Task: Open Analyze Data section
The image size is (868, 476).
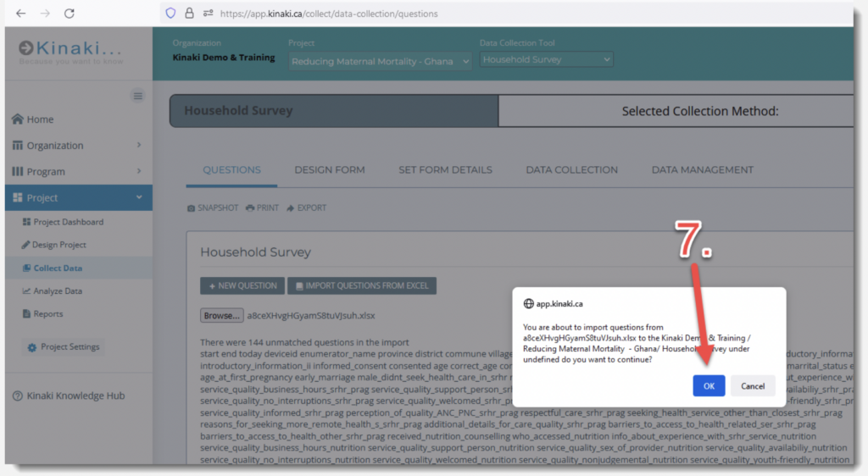Action: click(x=58, y=291)
